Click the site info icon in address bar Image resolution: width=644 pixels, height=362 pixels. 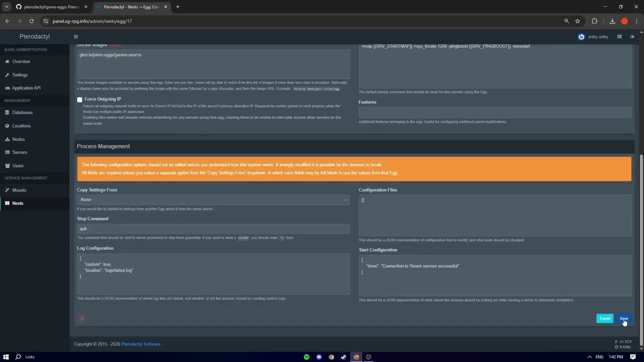point(46,21)
